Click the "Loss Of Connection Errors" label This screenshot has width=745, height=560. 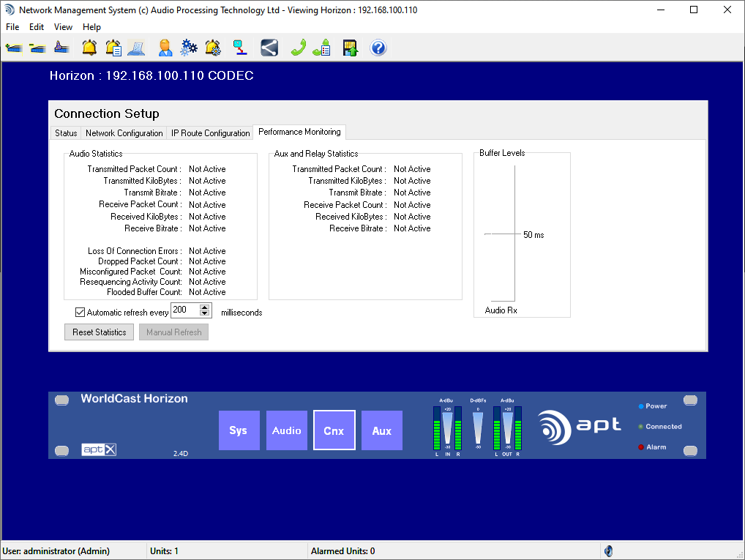pyautogui.click(x=135, y=251)
